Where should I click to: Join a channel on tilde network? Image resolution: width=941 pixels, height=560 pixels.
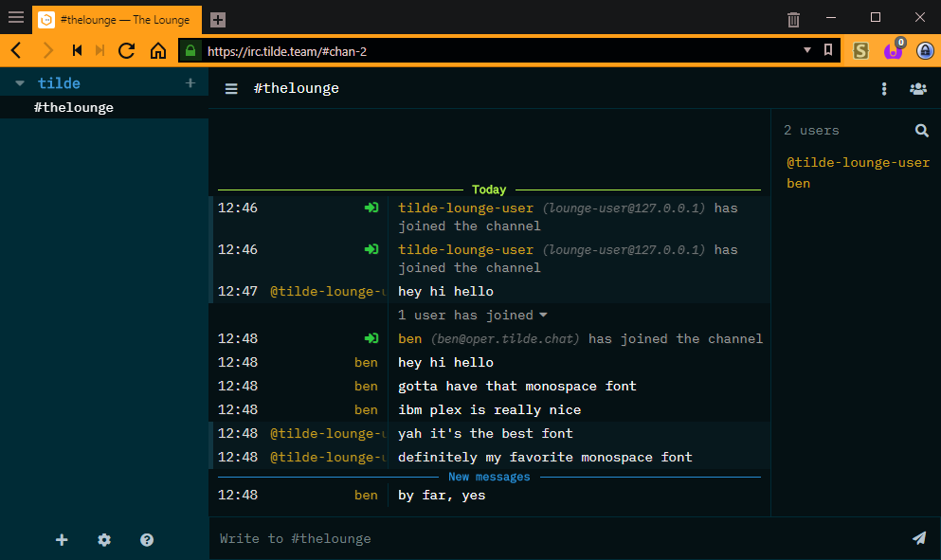point(190,82)
